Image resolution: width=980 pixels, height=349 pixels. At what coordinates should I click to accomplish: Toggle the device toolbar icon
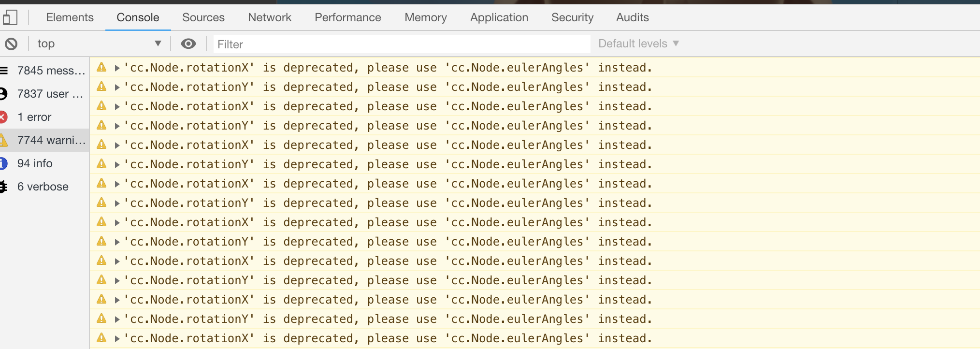point(10,18)
